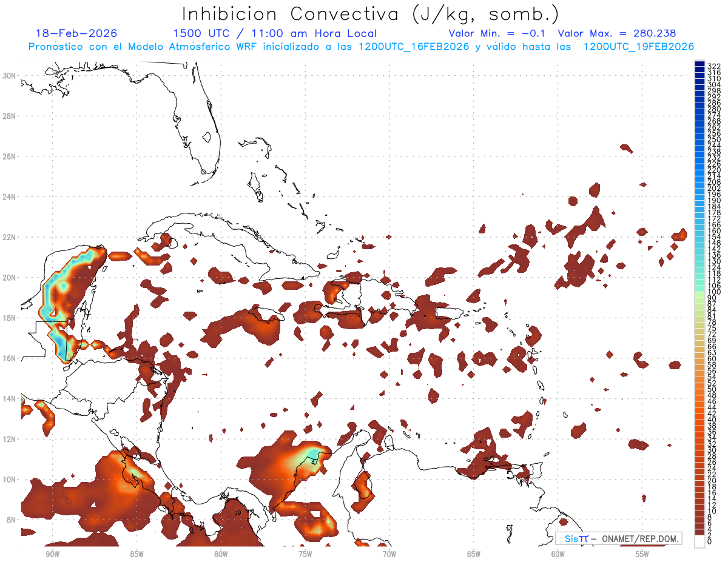Viewport: 728px width, 562px height.
Task: Click "1500 UTC / 11:00 am Hora Local"
Action: pyautogui.click(x=275, y=34)
